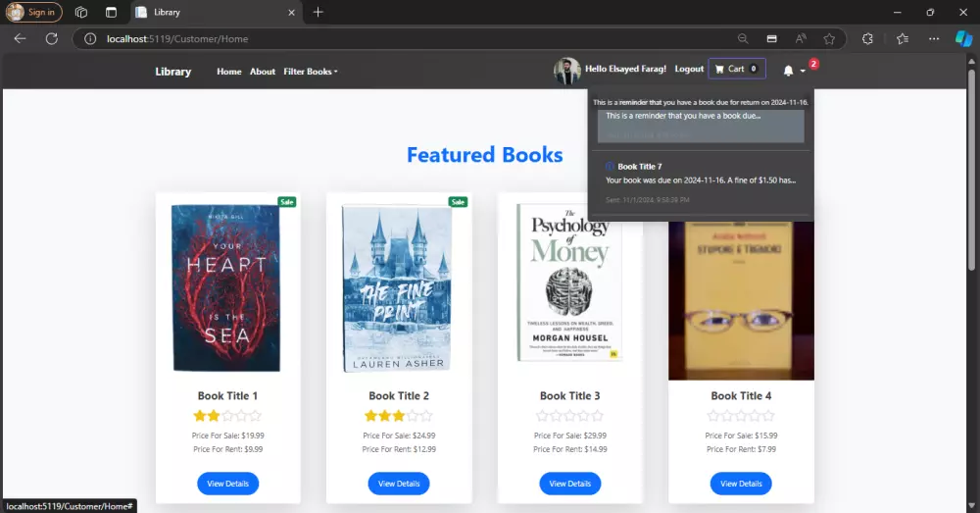Open the About nav link
Screen dimensions: 980x513
click(x=263, y=72)
